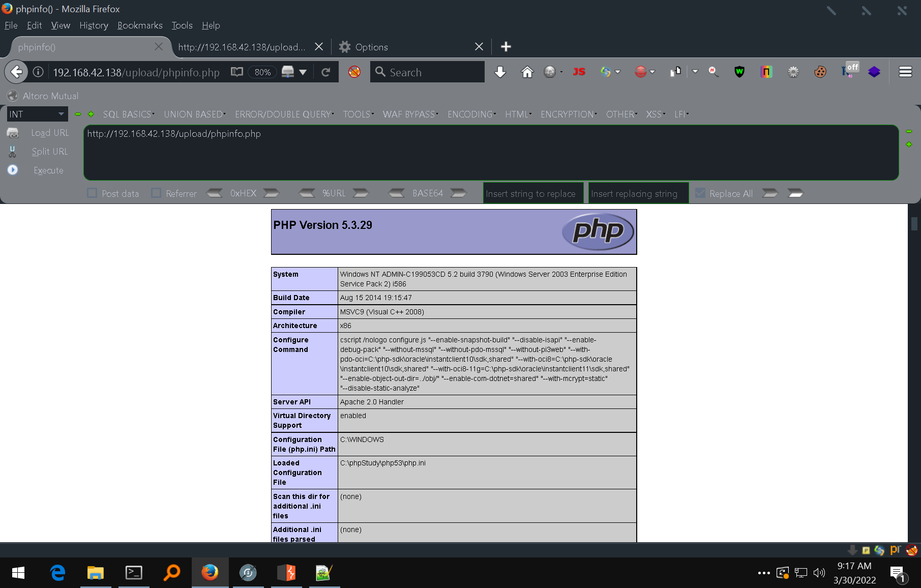921x588 pixels.
Task: Expand the SQL BASICS menu
Action: tap(129, 114)
